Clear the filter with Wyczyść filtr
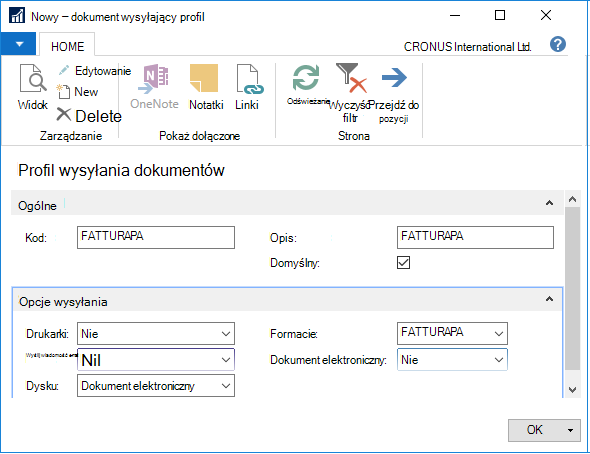The image size is (590, 454). pyautogui.click(x=351, y=93)
